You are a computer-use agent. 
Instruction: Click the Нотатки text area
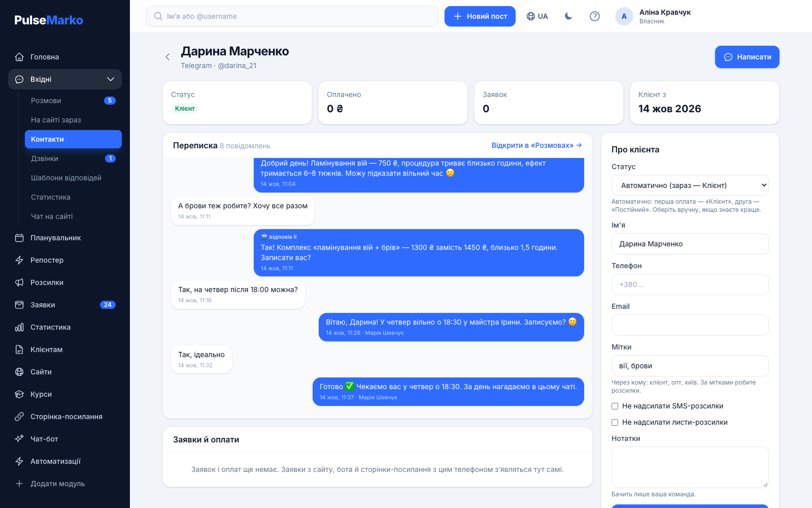coord(690,467)
